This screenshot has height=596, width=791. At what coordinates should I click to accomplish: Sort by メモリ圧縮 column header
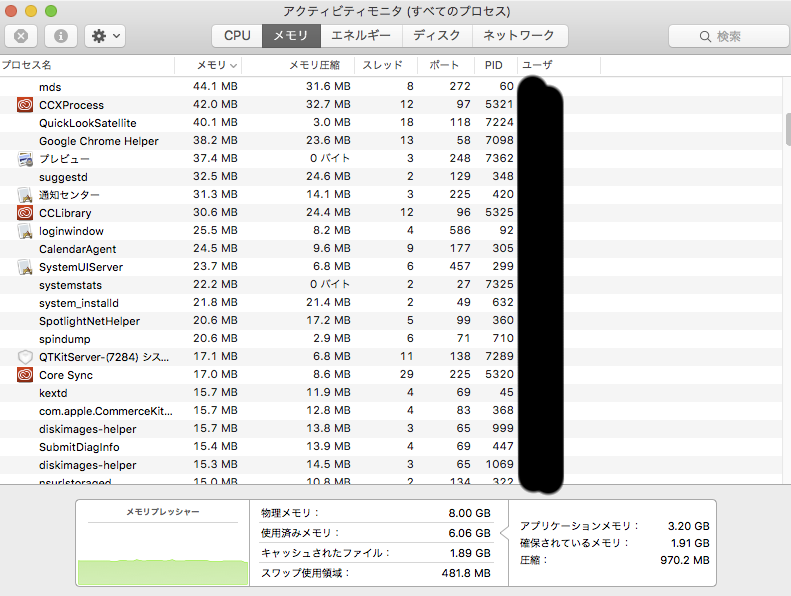click(298, 65)
